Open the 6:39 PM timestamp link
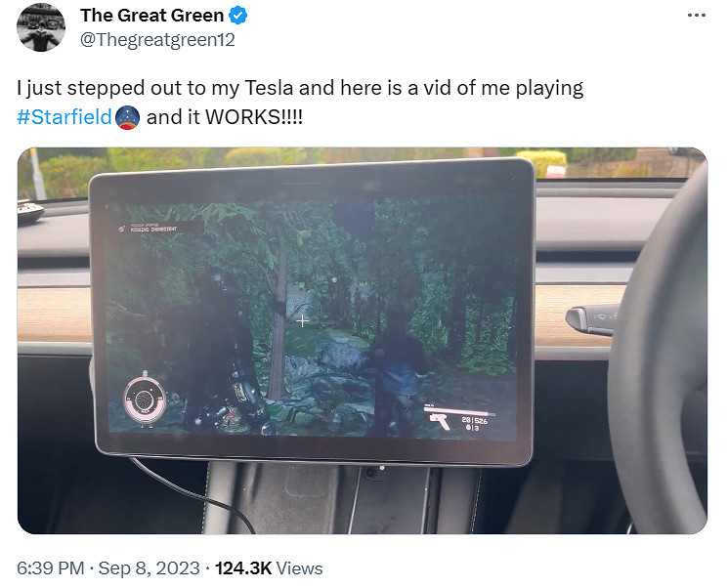Image resolution: width=728 pixels, height=588 pixels. pyautogui.click(x=51, y=568)
